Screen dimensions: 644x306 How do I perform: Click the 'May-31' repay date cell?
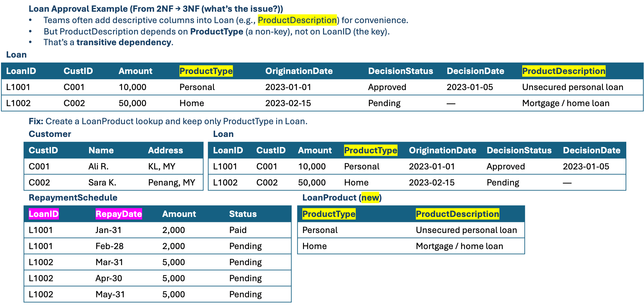click(110, 294)
